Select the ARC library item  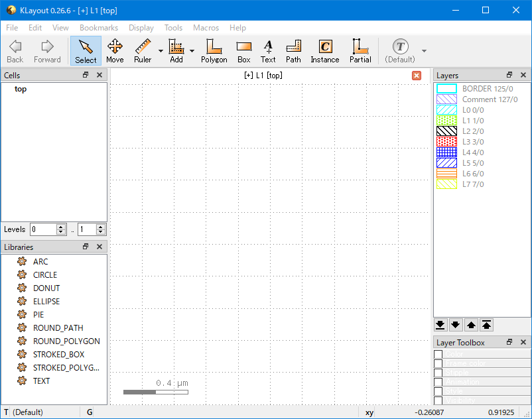[x=40, y=262]
